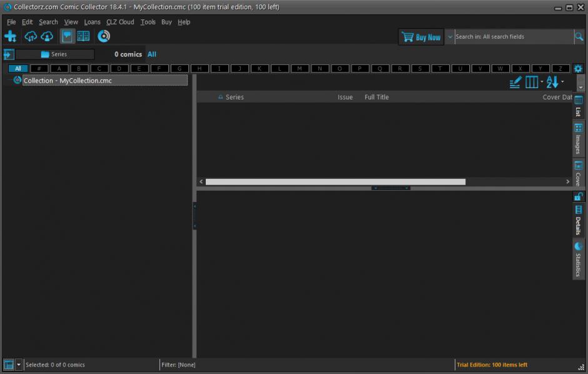This screenshot has width=588, height=374.
Task: Switch to the Images view tab
Action: (578, 139)
